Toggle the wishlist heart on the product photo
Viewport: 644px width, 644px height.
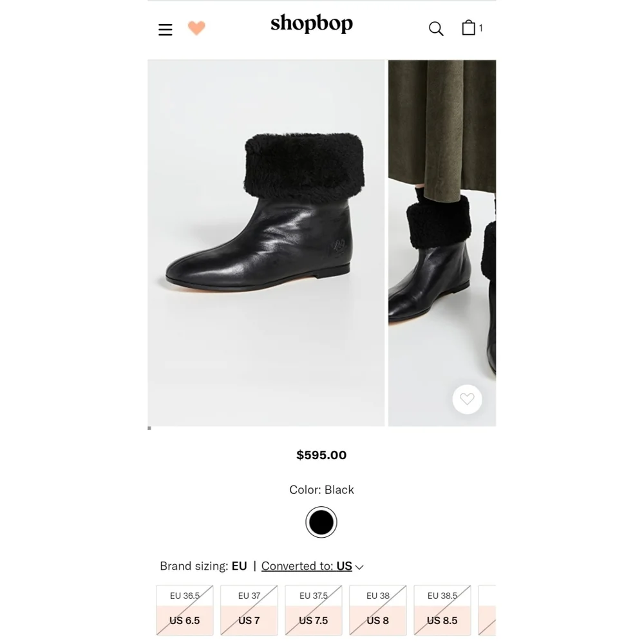467,399
